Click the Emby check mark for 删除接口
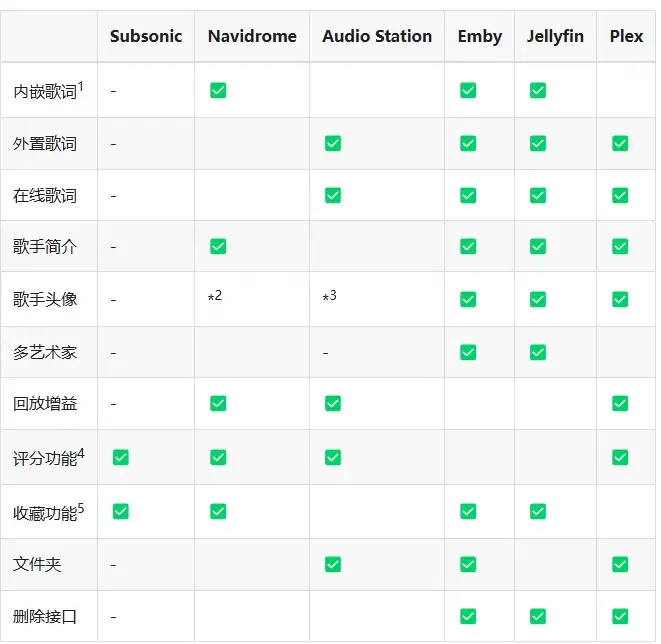 (468, 617)
